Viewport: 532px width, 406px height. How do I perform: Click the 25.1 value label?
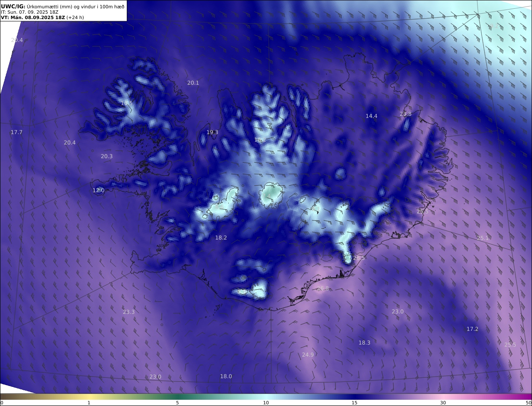[483, 238]
